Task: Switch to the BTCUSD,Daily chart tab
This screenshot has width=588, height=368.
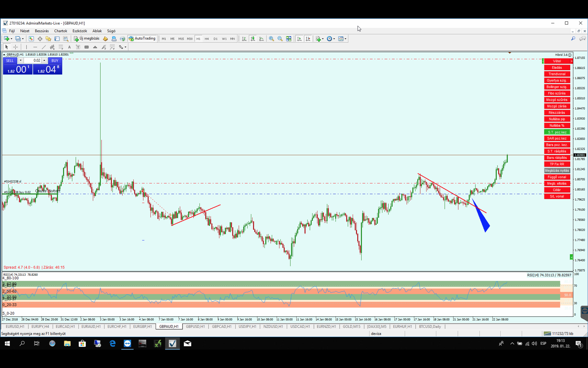Action: 430,326
